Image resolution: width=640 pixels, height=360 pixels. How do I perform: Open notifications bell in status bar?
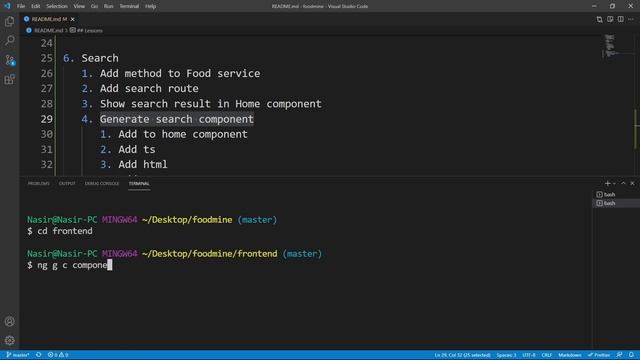point(631,355)
